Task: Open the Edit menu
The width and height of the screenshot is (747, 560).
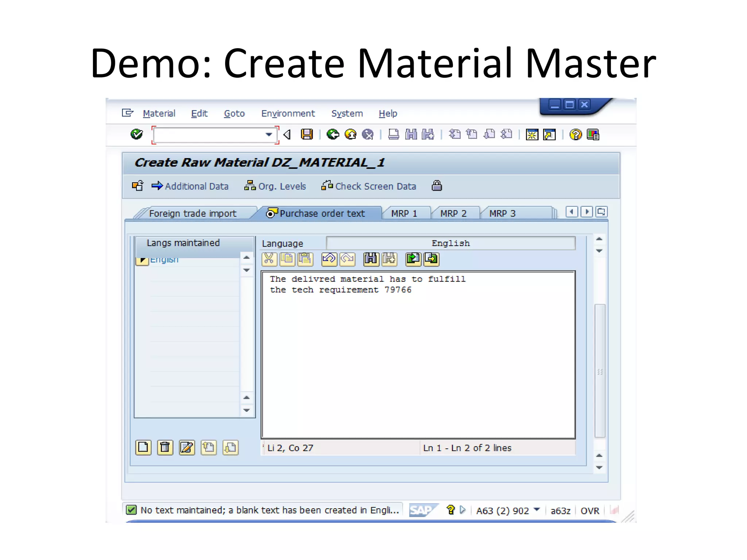Action: click(200, 113)
